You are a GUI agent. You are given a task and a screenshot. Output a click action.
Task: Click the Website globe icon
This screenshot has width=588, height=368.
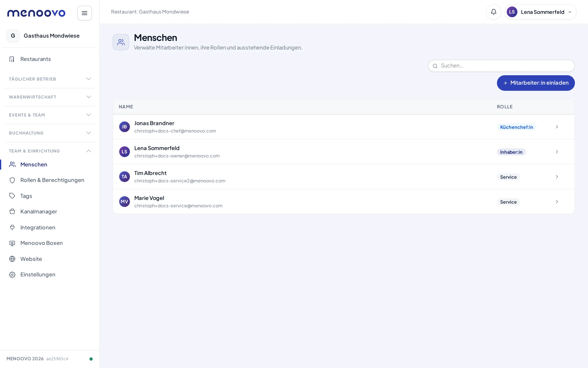(12, 259)
